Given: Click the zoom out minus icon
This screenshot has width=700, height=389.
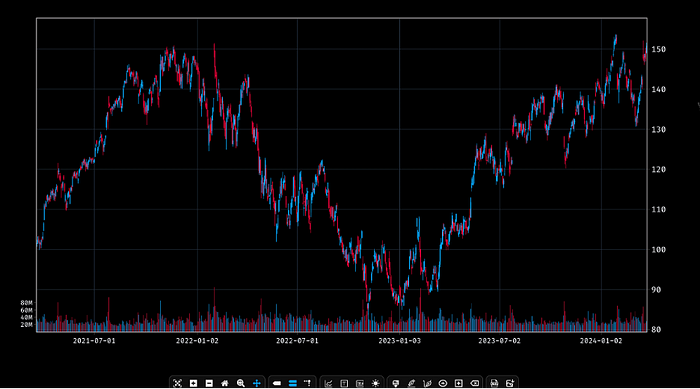Looking at the screenshot, I should [209, 383].
